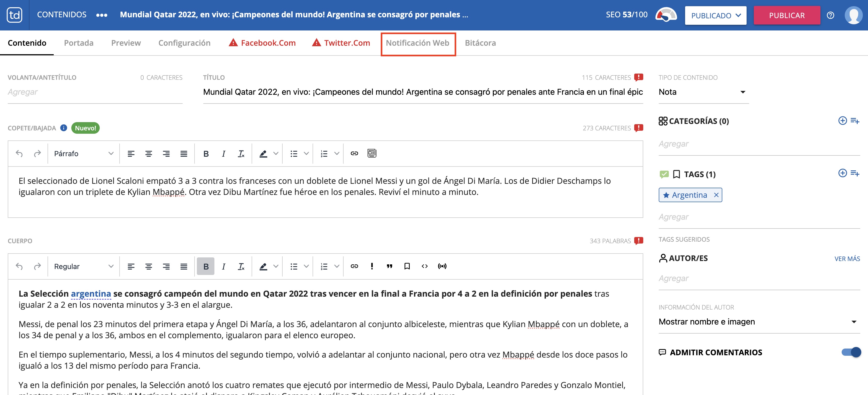Viewport: 868px width, 395px height.
Task: Click the plus icon to add Categorías
Action: pyautogui.click(x=842, y=121)
